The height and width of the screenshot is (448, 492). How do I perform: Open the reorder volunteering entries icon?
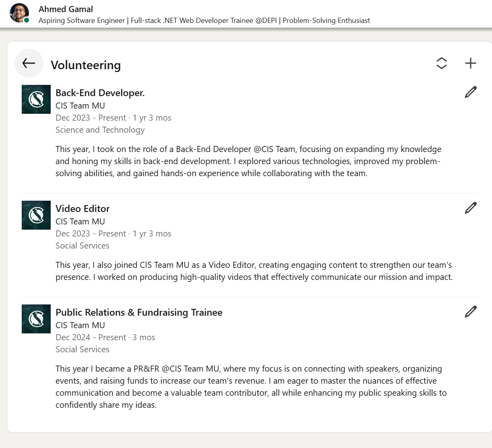coord(442,63)
